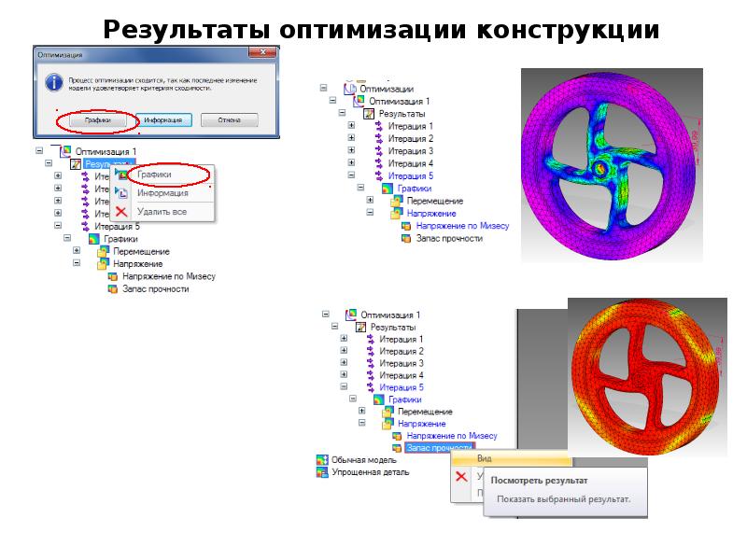
Task: Click the Упрощенная деталь icon
Action: pyautogui.click(x=322, y=473)
